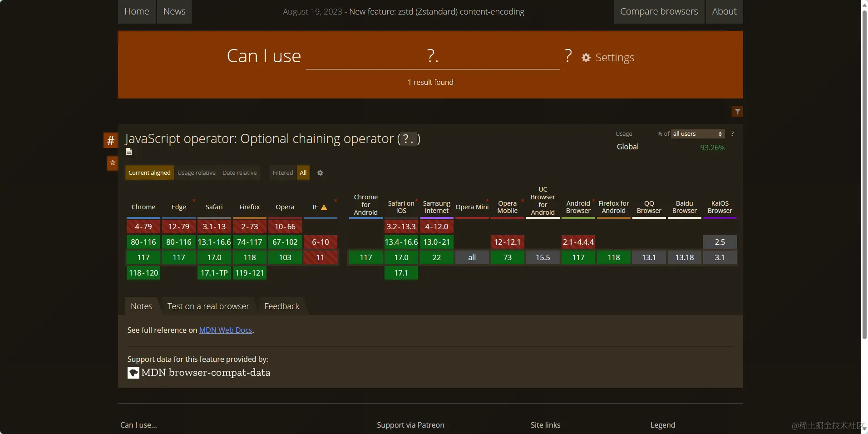The width and height of the screenshot is (868, 434).
Task: Switch to Usage relative view
Action: click(x=197, y=173)
